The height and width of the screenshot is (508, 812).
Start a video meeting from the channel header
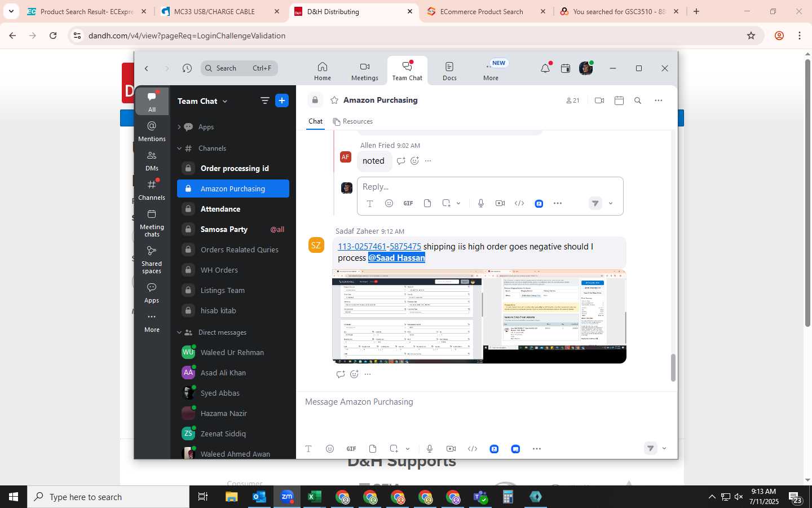[599, 100]
